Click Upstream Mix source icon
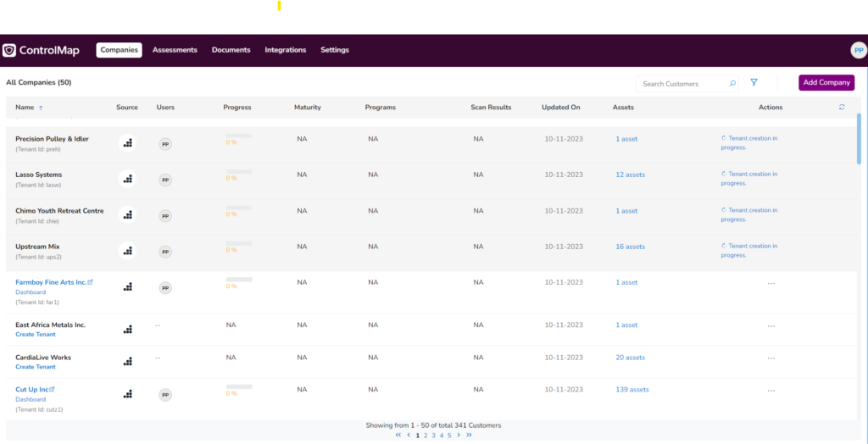Image resolution: width=868 pixels, height=444 pixels. pyautogui.click(x=127, y=251)
